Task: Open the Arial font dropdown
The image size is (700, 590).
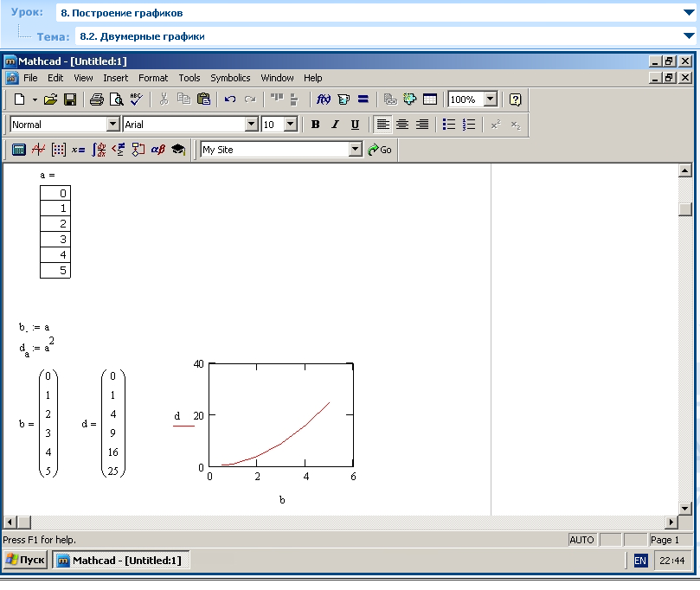Action: (252, 124)
